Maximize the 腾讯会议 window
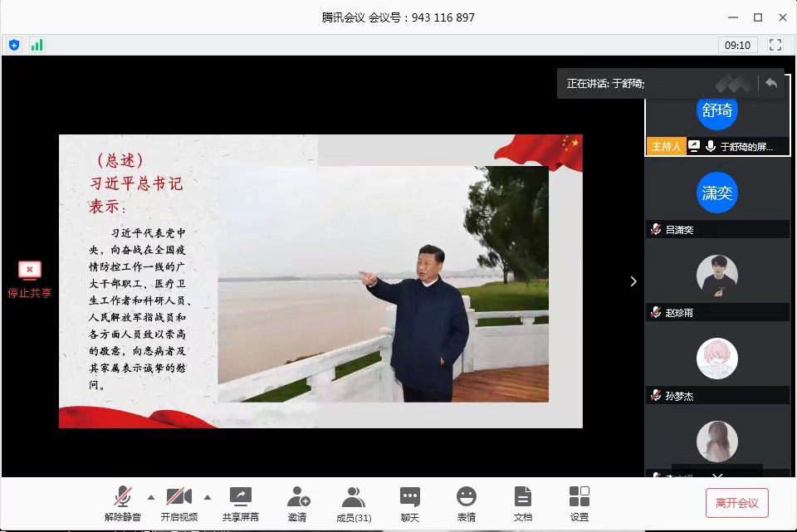The height and width of the screenshot is (532, 797). tap(758, 17)
